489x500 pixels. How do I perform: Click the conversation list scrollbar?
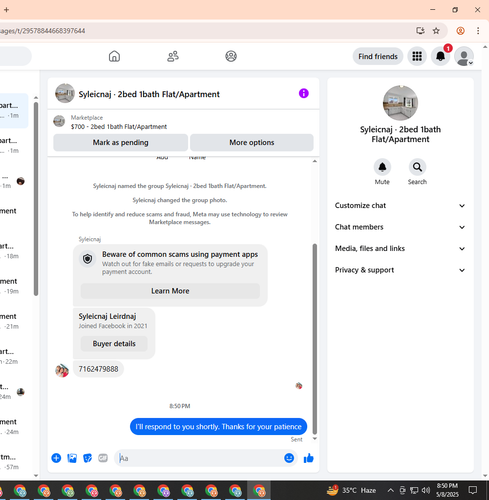(x=36, y=198)
